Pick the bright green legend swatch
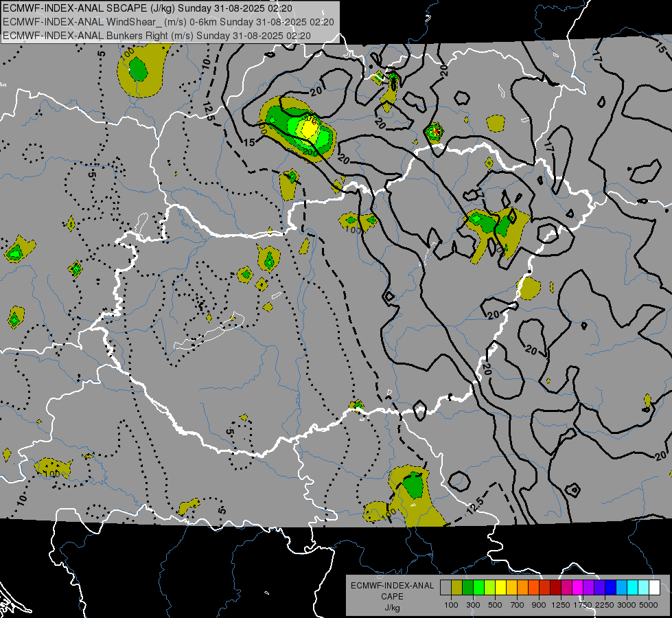The image size is (672, 618). point(478,587)
